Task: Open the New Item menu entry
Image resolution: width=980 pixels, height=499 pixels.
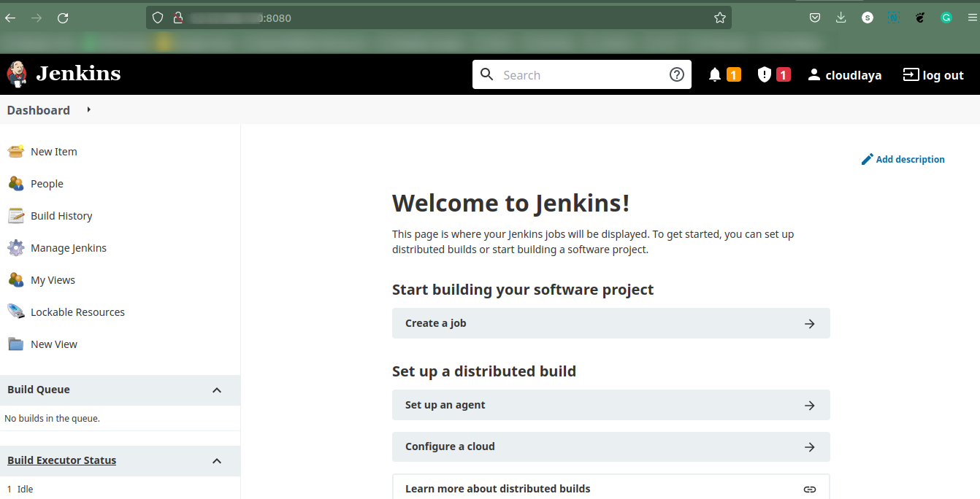Action: tap(54, 152)
